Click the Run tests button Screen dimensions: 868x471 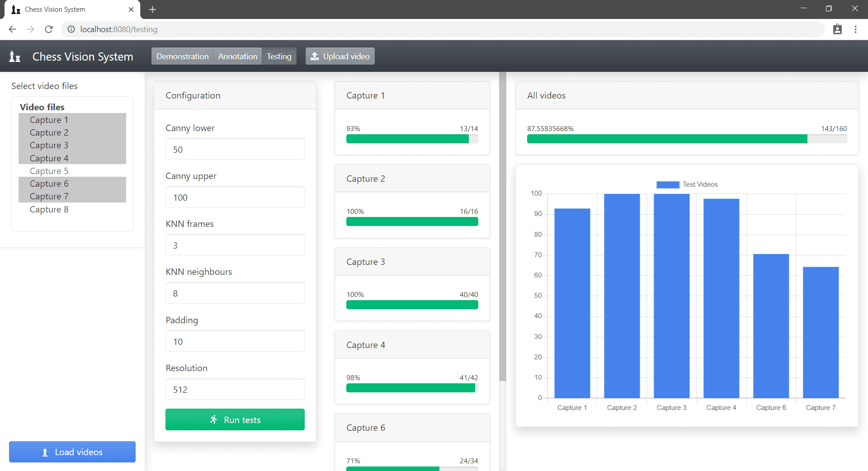[235, 419]
